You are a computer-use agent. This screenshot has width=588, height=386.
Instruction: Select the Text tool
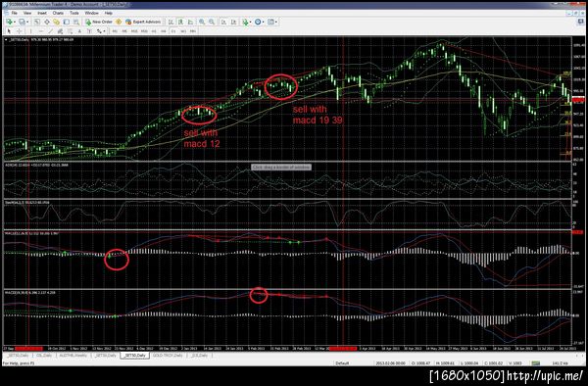(79, 31)
